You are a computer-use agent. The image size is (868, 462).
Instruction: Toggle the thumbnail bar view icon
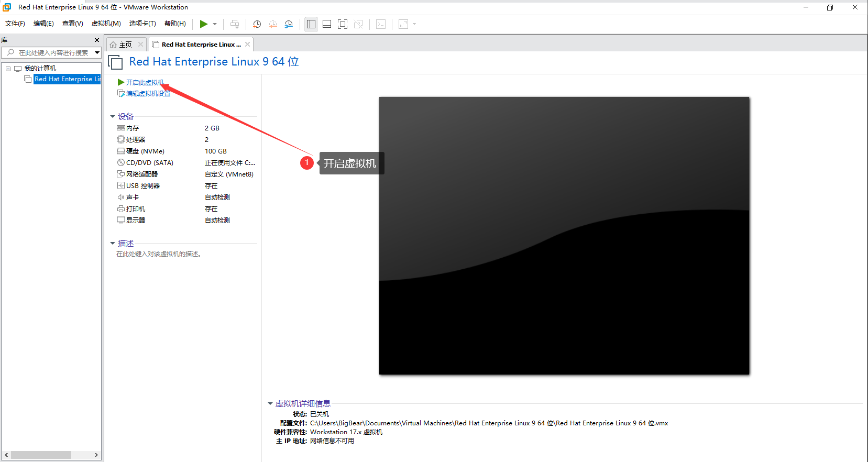point(327,24)
